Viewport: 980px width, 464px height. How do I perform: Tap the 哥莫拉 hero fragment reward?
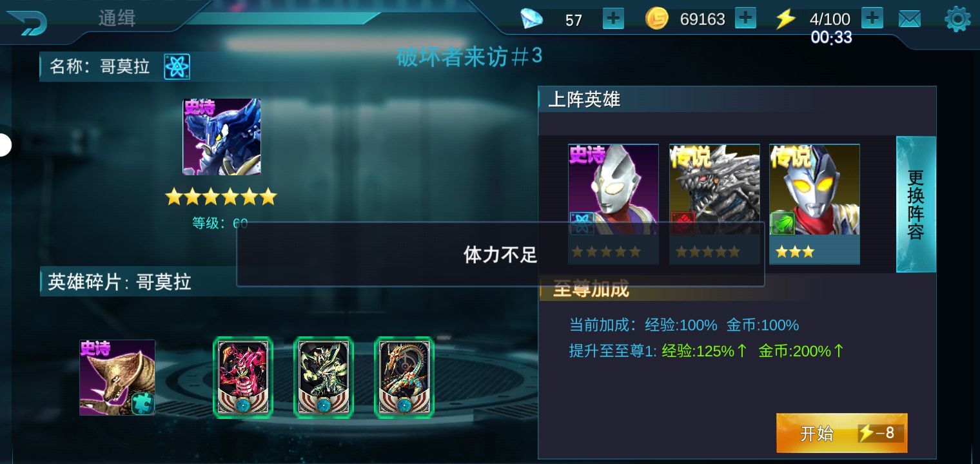coord(117,378)
